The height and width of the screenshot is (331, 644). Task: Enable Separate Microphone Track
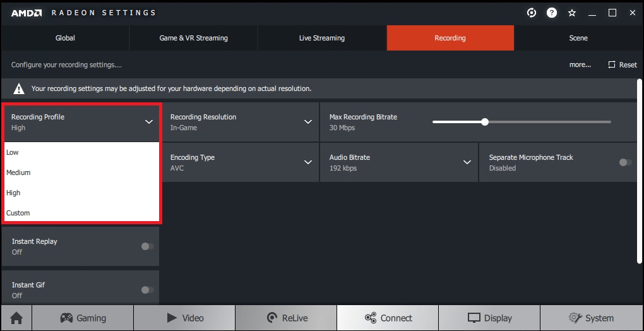click(x=625, y=162)
